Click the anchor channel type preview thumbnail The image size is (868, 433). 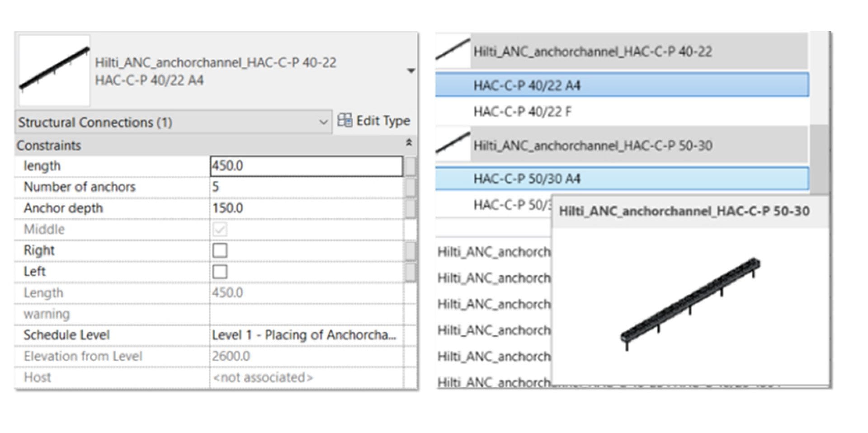click(54, 71)
